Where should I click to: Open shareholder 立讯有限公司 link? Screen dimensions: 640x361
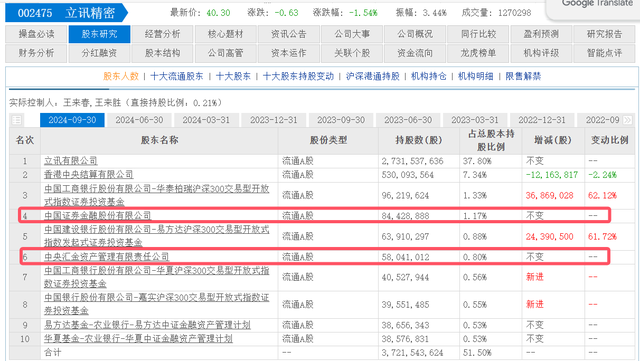click(71, 161)
